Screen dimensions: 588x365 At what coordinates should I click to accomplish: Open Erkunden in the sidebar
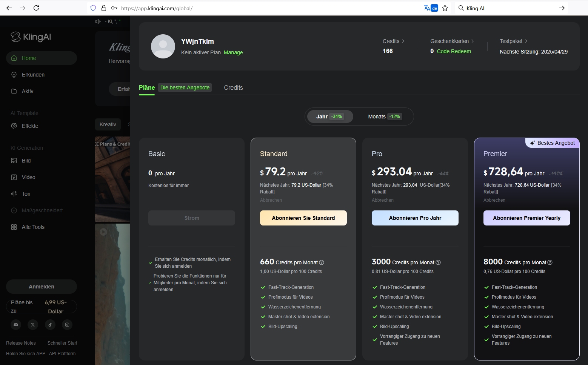pos(42,75)
